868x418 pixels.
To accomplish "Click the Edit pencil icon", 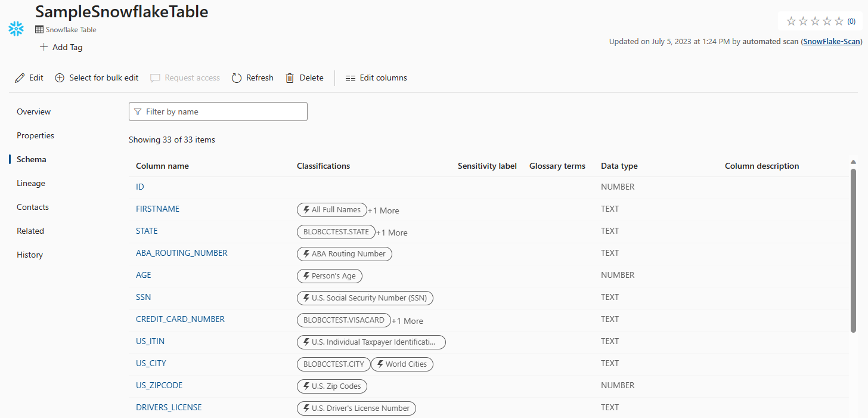I will 18,78.
